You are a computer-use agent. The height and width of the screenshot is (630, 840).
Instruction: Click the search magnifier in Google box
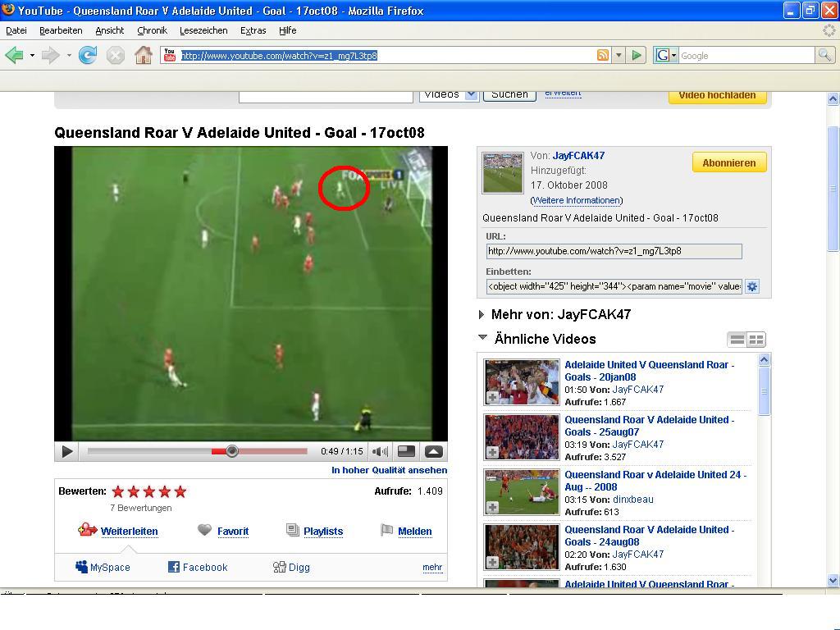point(824,55)
